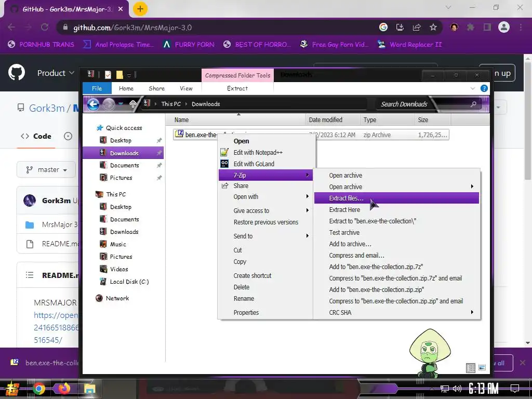This screenshot has height=399, width=532.
Task: Click the Chrome reload button
Action: coord(45,28)
